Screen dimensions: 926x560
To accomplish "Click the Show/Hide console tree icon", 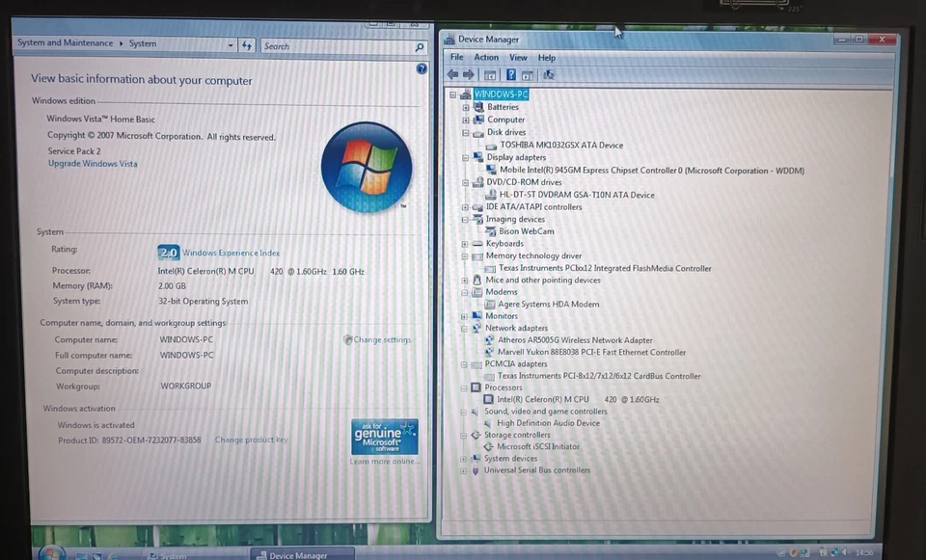I will 488,74.
